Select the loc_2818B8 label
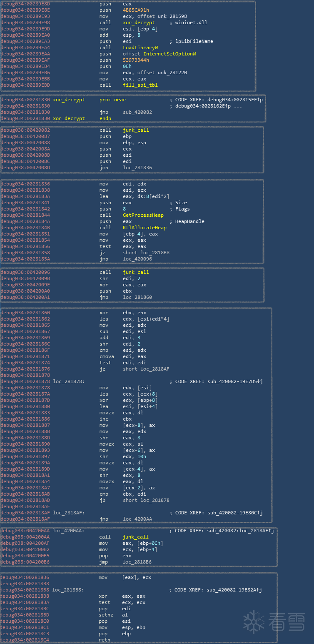Screen dimensions: 314x644 pos(67,590)
